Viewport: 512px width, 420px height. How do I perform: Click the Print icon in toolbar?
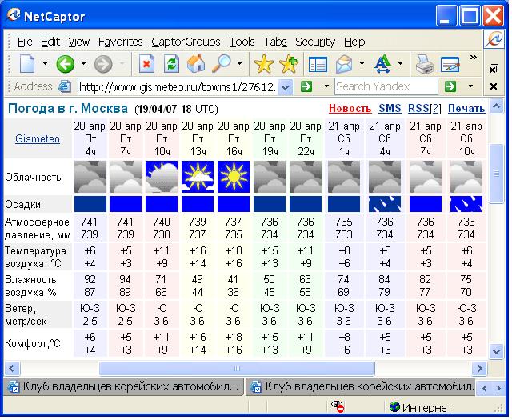(x=424, y=64)
